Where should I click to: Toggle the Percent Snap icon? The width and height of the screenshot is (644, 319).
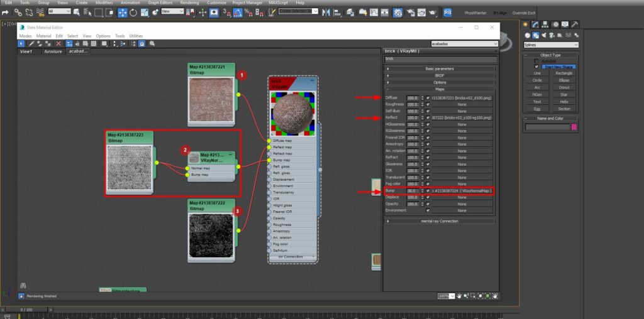248,13
